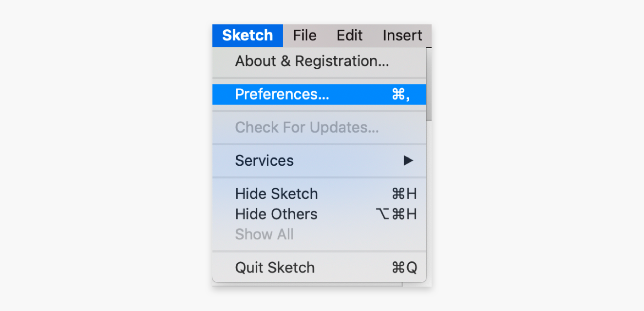Click the greyed-out Show All item

[264, 234]
